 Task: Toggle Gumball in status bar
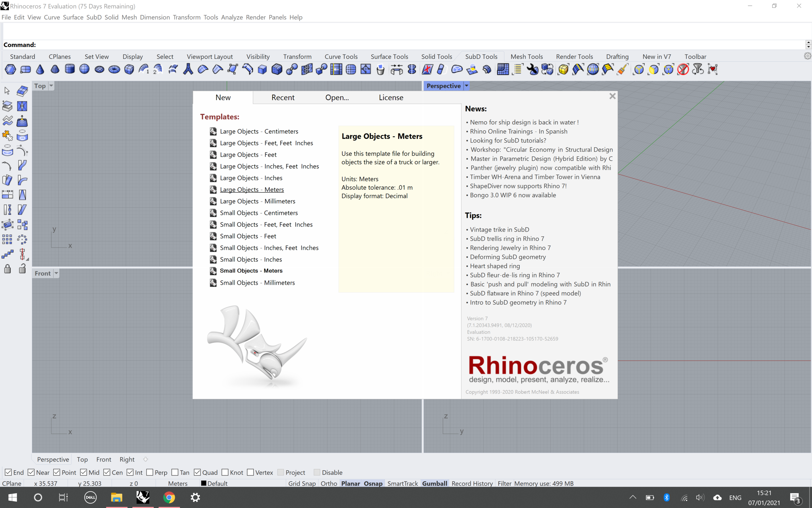pyautogui.click(x=434, y=483)
